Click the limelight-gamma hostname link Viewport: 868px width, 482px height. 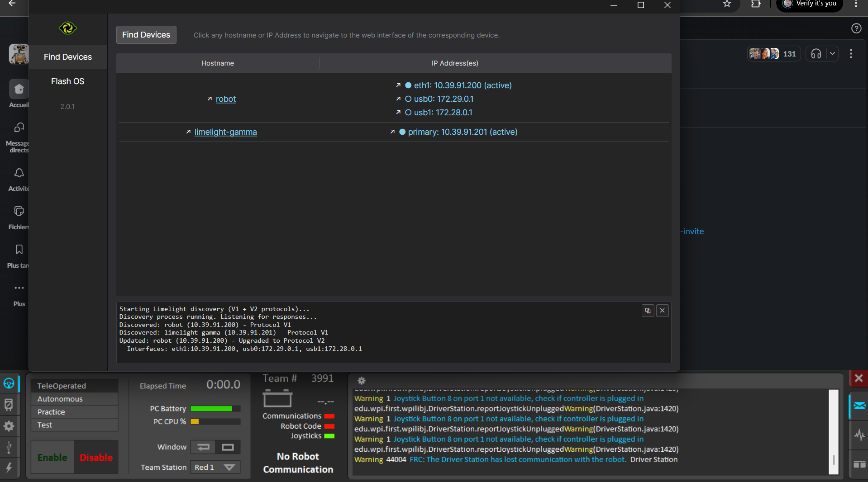(225, 132)
